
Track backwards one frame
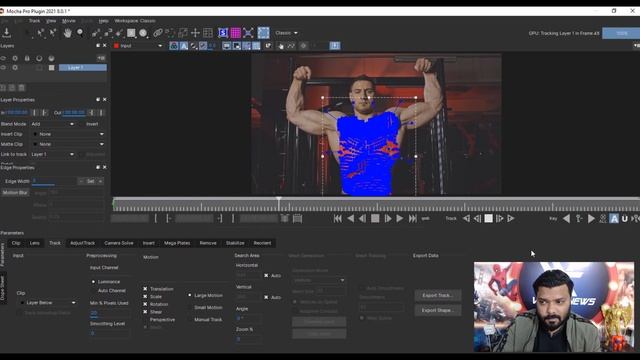point(477,219)
